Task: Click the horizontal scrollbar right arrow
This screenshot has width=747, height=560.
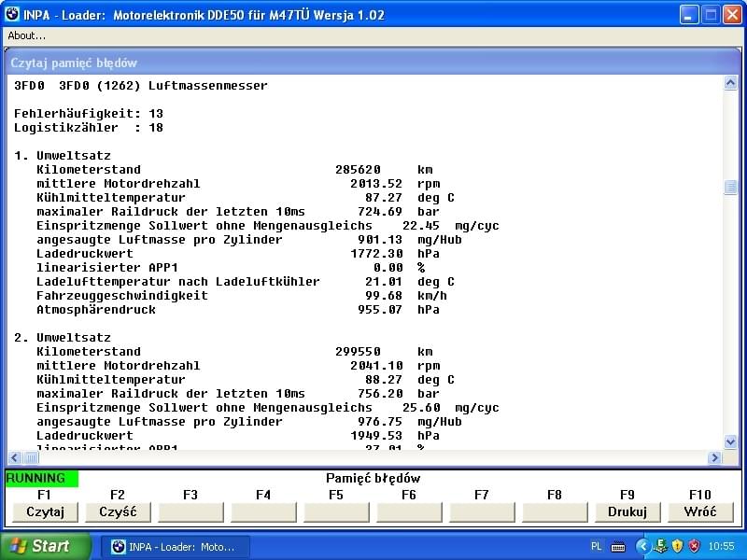Action: [x=714, y=457]
